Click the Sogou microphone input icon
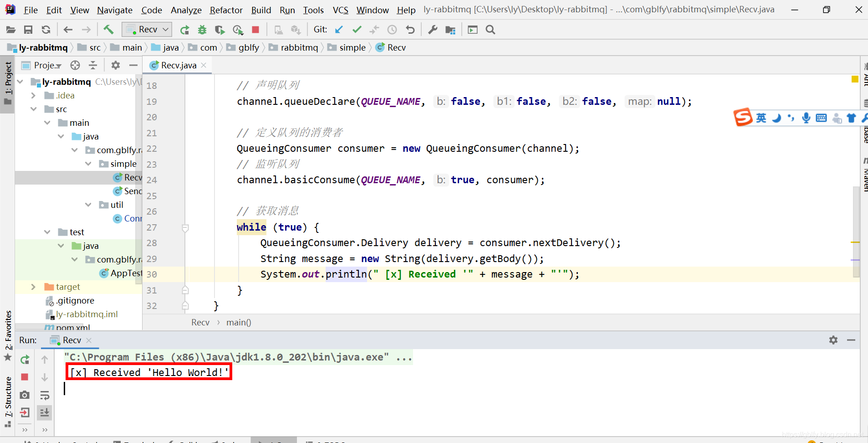Screen dimensions: 868x443 coord(806,118)
